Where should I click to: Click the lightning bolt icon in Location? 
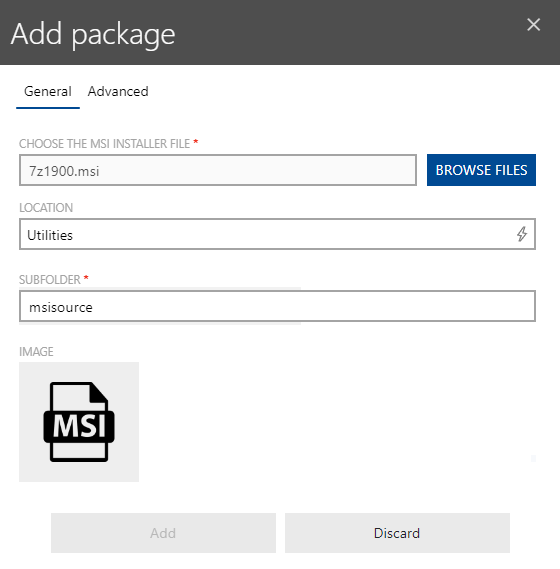tap(522, 234)
